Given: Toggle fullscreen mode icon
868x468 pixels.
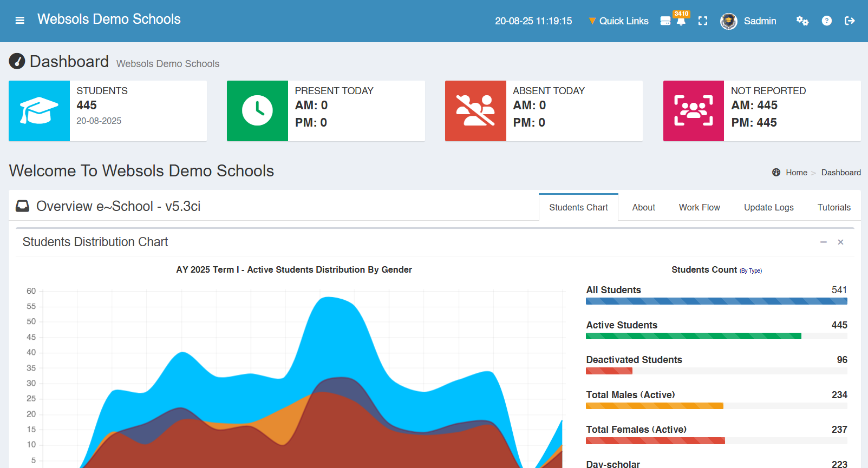Looking at the screenshot, I should (x=703, y=21).
